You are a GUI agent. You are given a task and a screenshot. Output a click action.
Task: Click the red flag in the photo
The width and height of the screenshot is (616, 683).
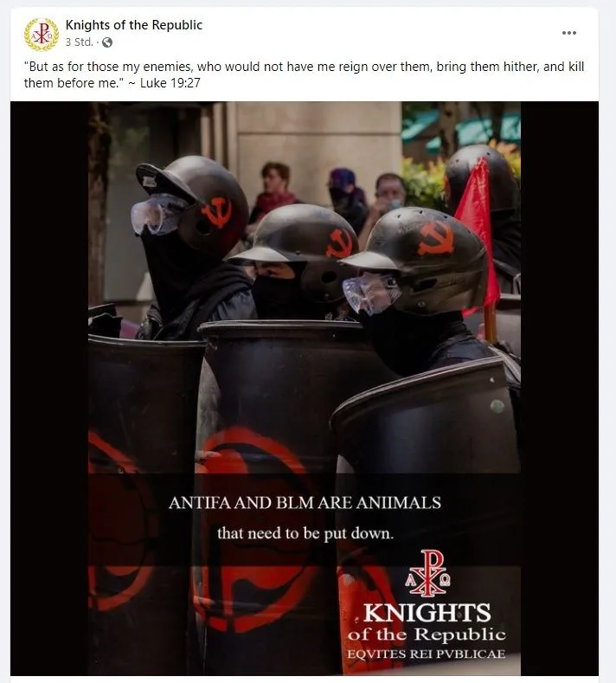click(477, 234)
